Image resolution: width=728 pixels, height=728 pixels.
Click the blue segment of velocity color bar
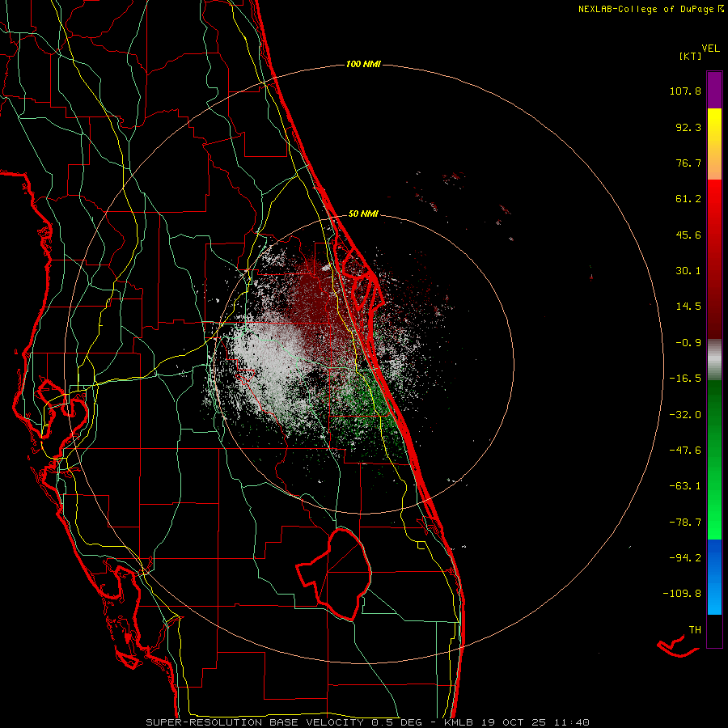(714, 577)
